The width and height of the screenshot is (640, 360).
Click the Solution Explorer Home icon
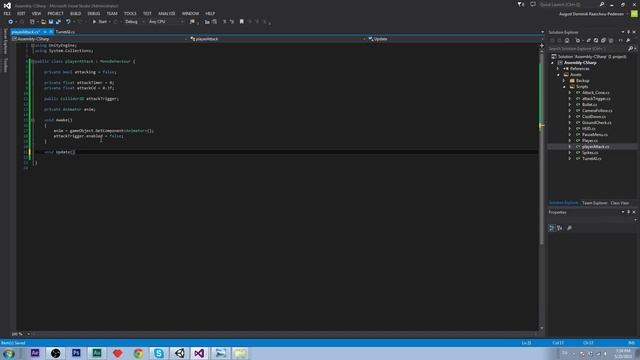(x=567, y=40)
